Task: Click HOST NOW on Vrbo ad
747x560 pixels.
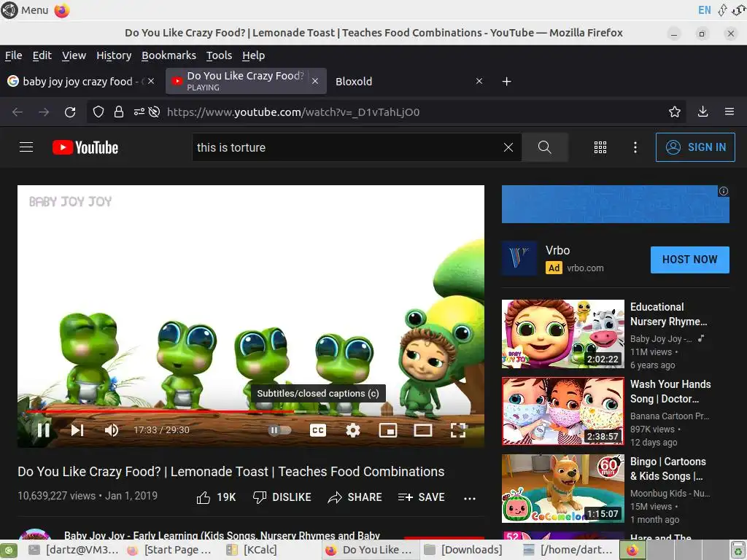Action: [689, 260]
